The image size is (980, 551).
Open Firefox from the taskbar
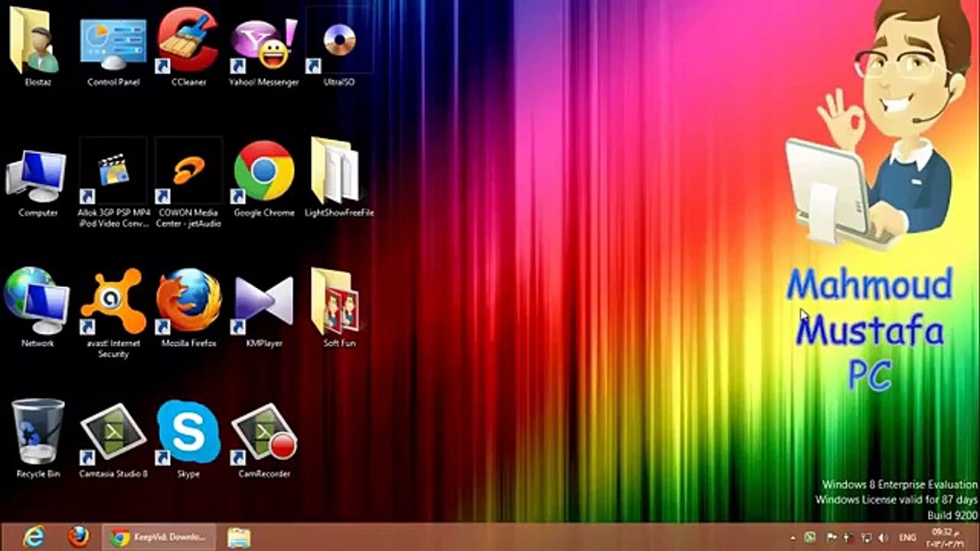tap(78, 538)
